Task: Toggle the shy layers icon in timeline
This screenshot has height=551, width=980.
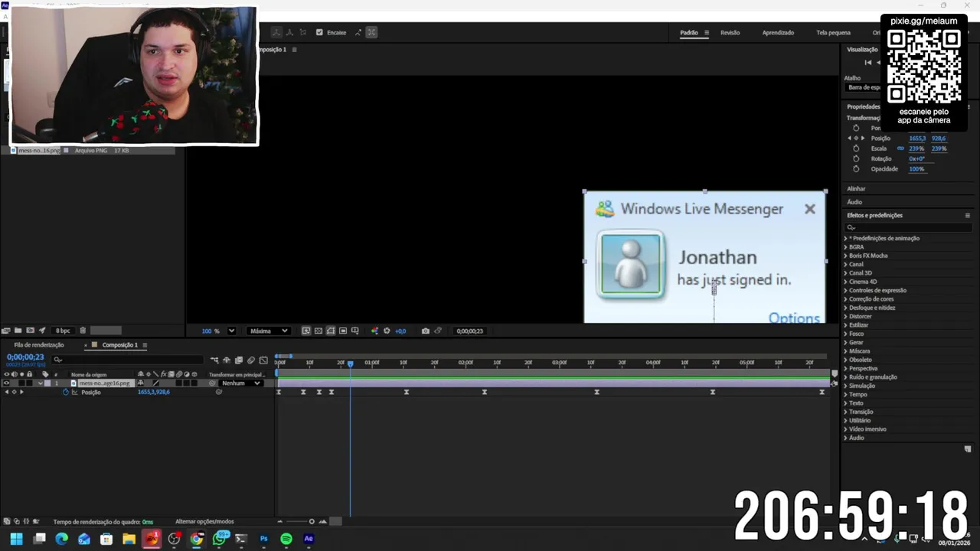Action: (227, 360)
